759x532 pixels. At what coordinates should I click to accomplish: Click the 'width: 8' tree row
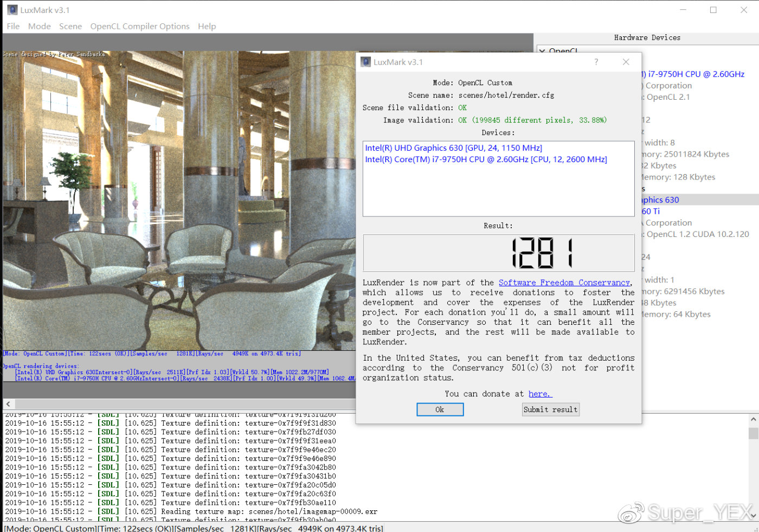click(x=659, y=143)
